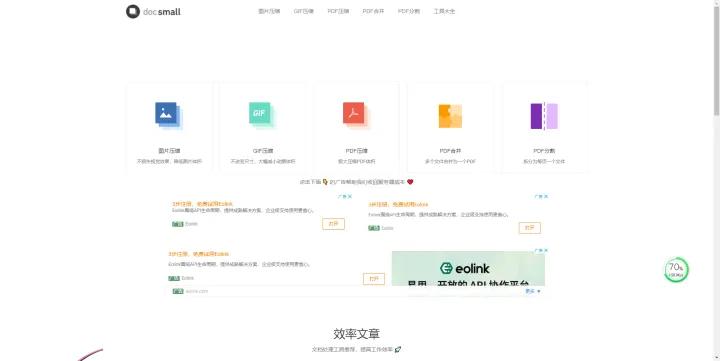Open PDF压缩 in the top navigation bar
Viewport: 720px width, 361px height.
[x=338, y=11]
